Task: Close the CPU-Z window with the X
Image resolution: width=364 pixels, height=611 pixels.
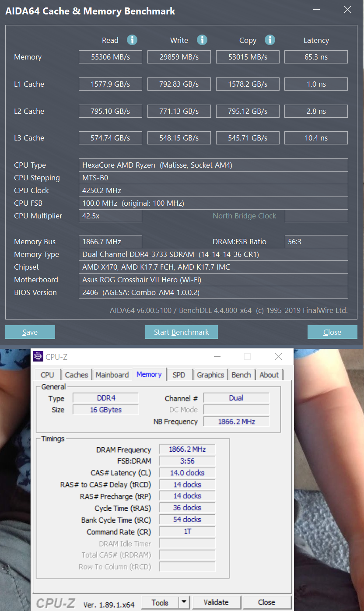Action: coord(278,356)
